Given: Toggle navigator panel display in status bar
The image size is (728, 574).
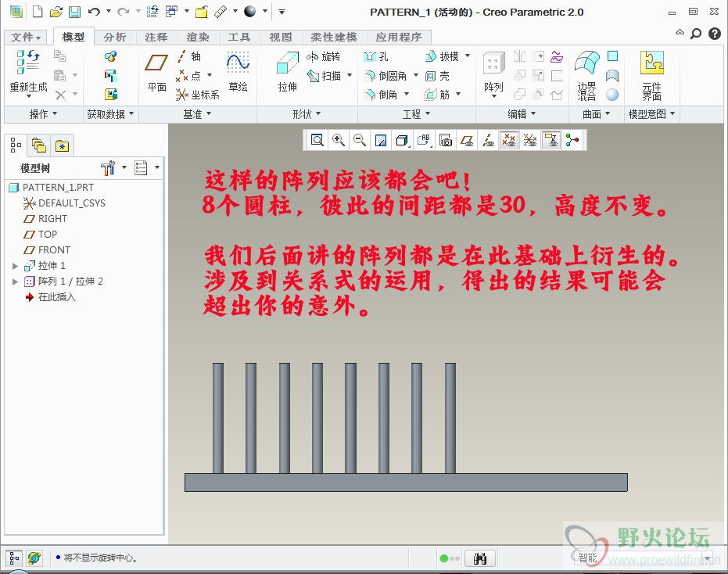Looking at the screenshot, I should [14, 558].
